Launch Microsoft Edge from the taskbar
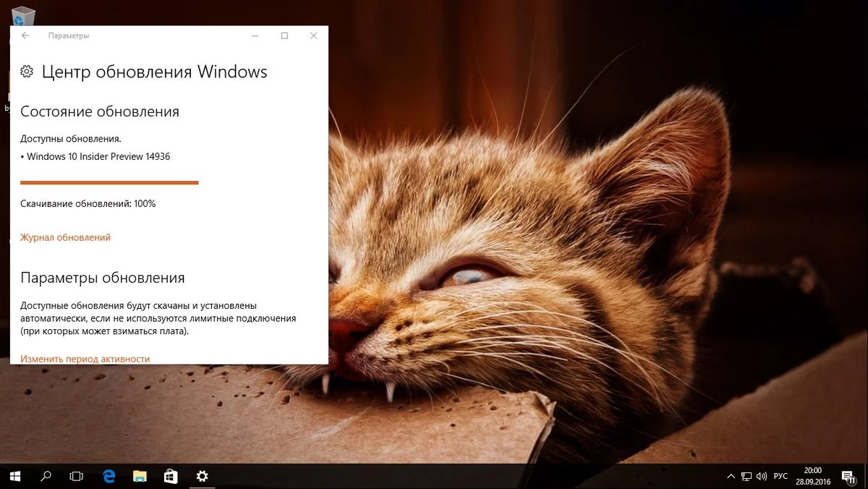 [109, 476]
